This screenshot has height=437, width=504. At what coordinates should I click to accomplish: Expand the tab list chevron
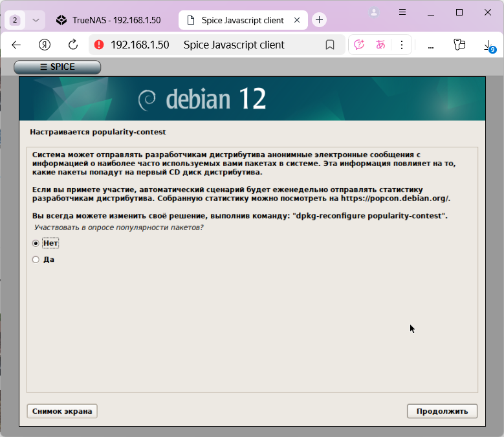pyautogui.click(x=36, y=20)
